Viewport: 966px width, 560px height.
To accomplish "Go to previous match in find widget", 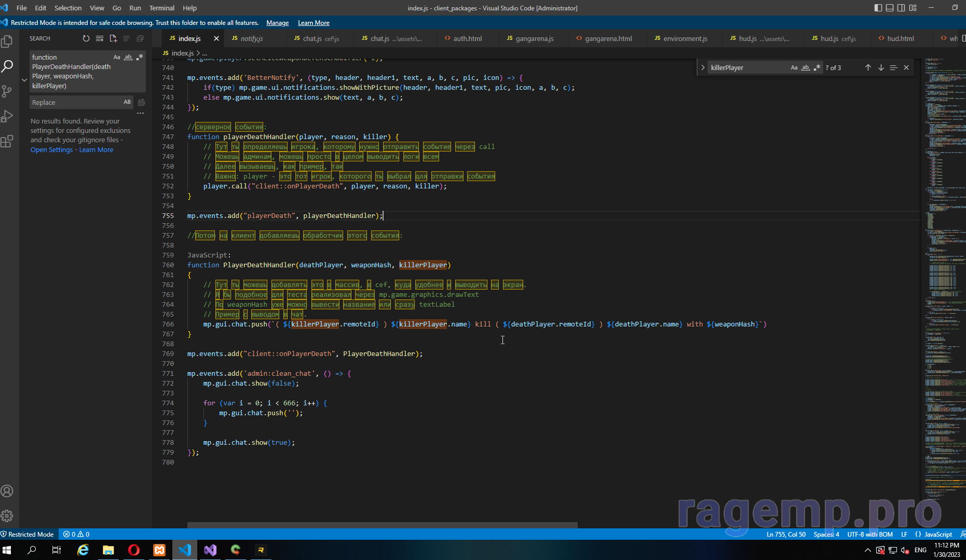I will click(868, 67).
